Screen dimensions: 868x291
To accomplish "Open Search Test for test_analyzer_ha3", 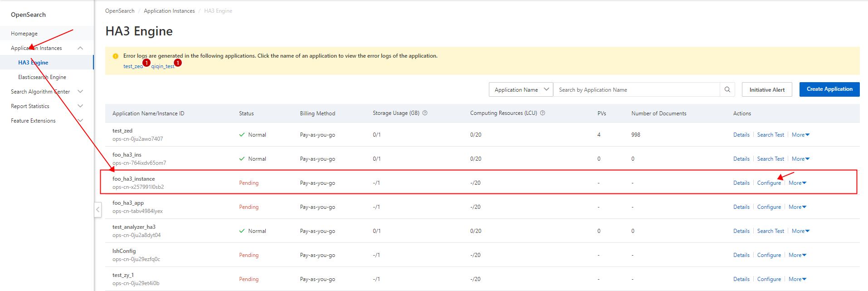I will coord(770,231).
